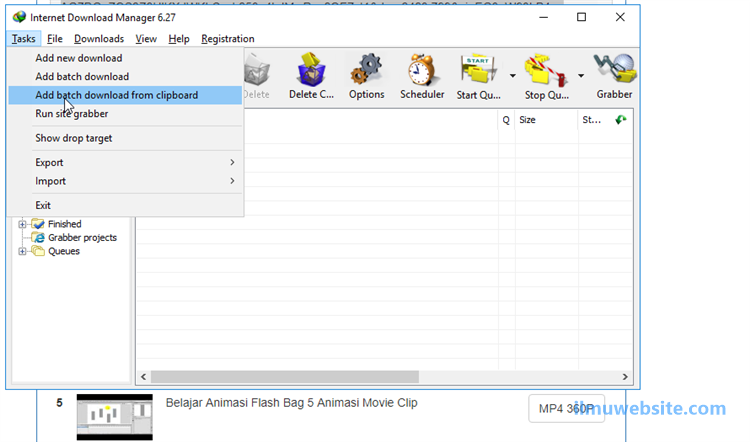Viewport: 750px width, 442px height.
Task: Click the Finished folder icon
Action: click(38, 224)
